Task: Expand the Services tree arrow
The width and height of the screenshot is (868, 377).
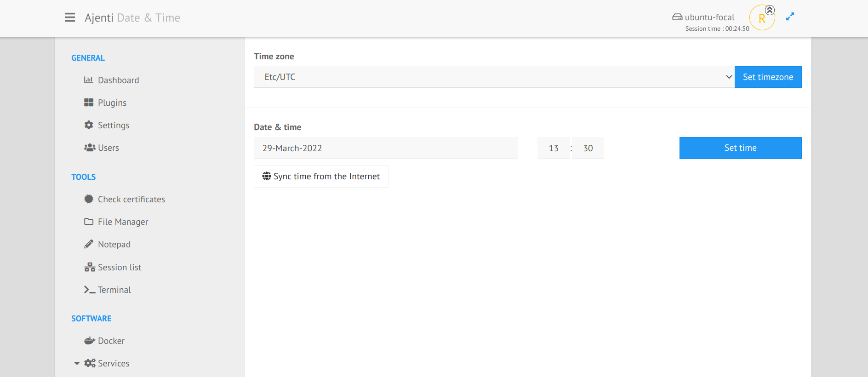Action: [x=77, y=363]
